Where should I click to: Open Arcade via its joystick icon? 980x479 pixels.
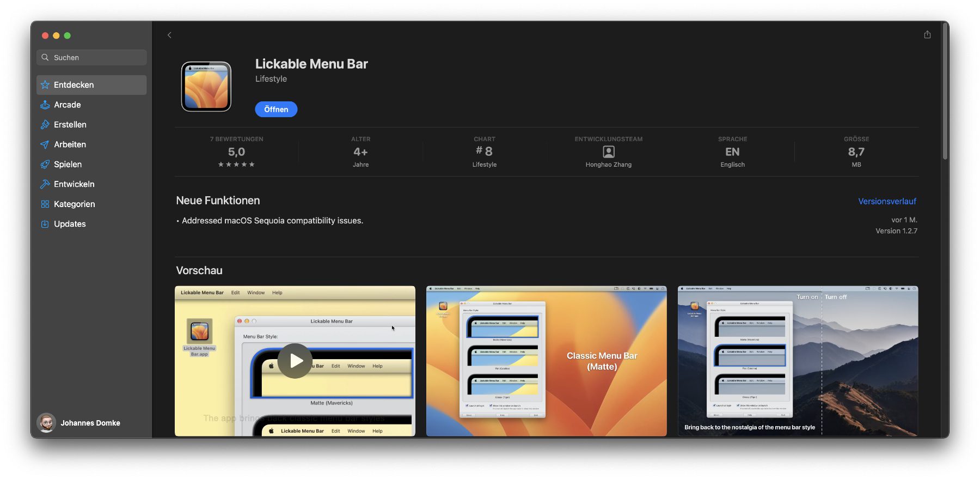(x=45, y=105)
